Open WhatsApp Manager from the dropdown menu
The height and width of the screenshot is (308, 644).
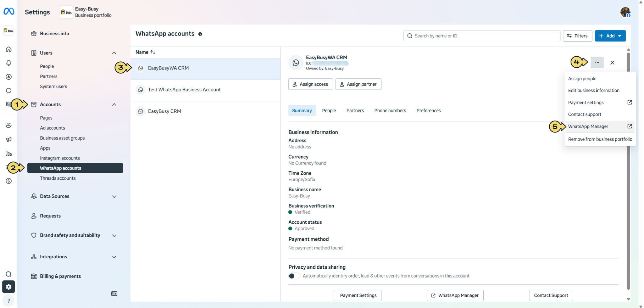point(600,126)
